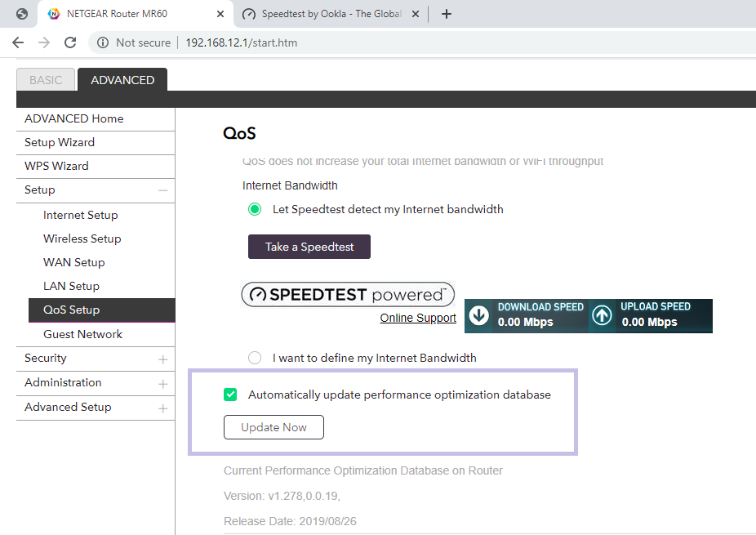Click the download speed arrow icon

coord(479,315)
